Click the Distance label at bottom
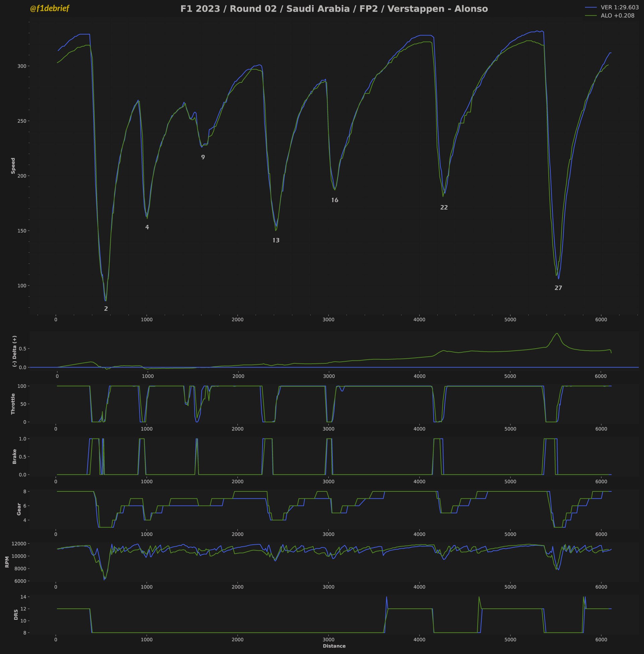Screen dimensions: 644x654 [334, 646]
